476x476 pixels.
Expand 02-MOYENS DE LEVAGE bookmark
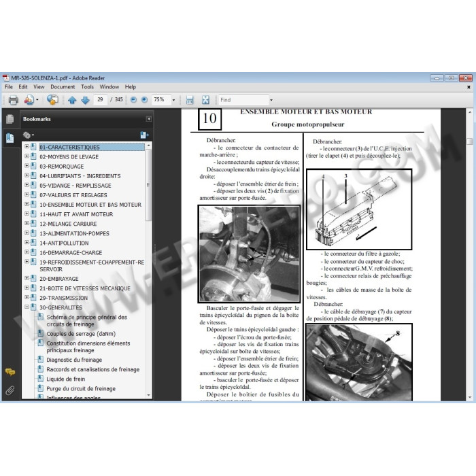pos(27,156)
